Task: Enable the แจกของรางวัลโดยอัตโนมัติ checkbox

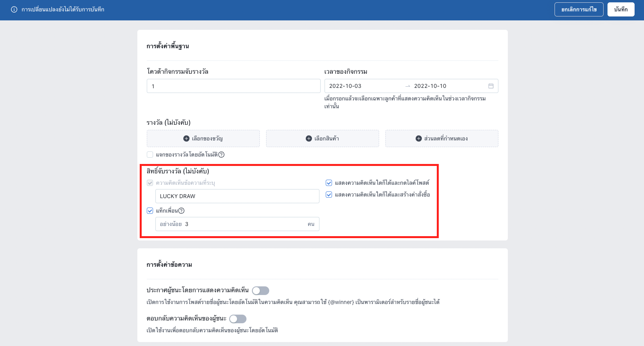Action: coord(150,155)
